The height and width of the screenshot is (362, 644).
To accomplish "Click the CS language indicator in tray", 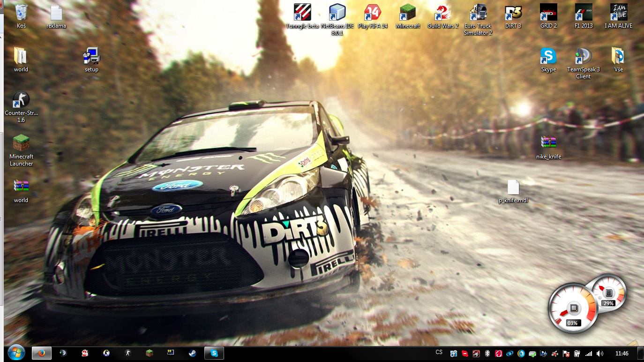I will [x=439, y=353].
